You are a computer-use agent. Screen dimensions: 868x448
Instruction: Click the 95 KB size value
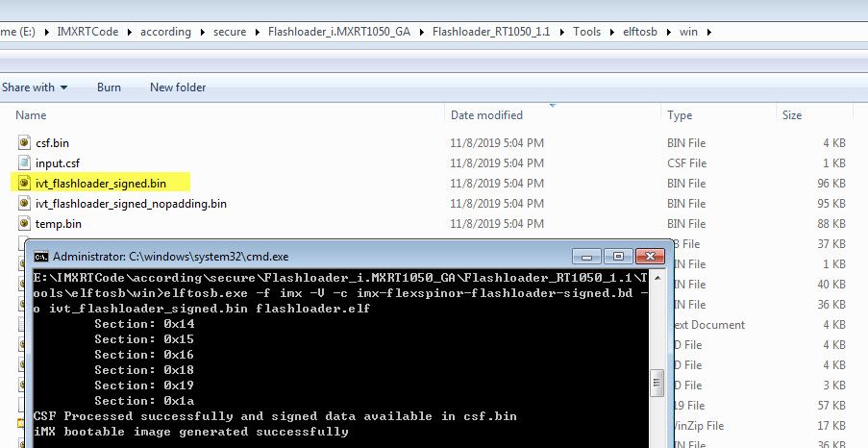tap(831, 204)
